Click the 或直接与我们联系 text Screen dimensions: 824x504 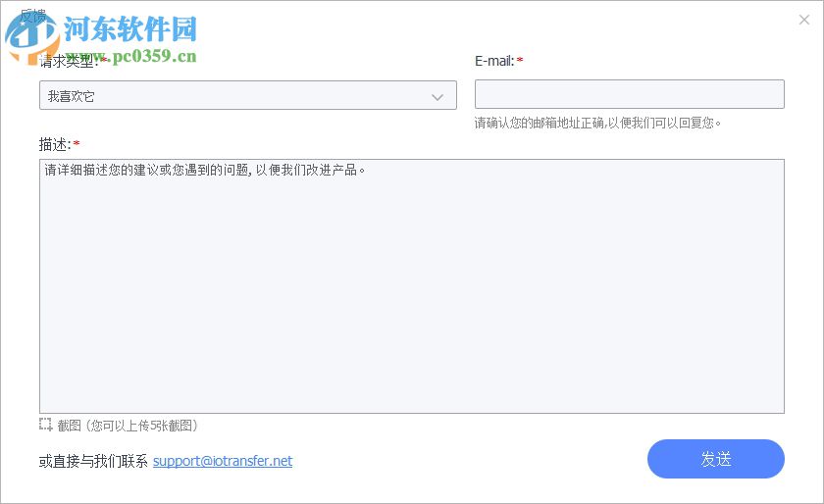click(93, 462)
